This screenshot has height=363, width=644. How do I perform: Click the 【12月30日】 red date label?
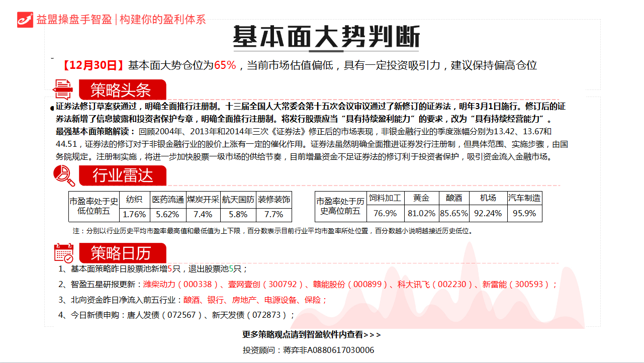[93, 65]
